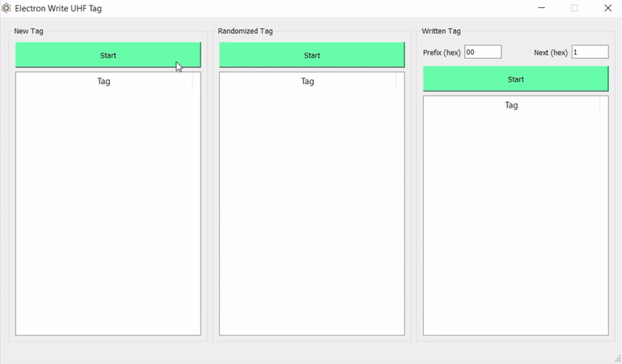This screenshot has height=364, width=622.
Task: Click inside the empty New Tag list area
Action: (x=108, y=210)
